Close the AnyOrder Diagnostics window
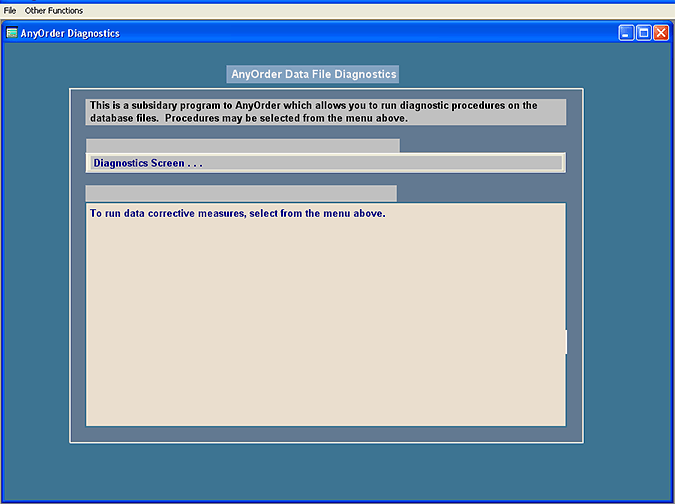The image size is (675, 504). pyautogui.click(x=660, y=33)
